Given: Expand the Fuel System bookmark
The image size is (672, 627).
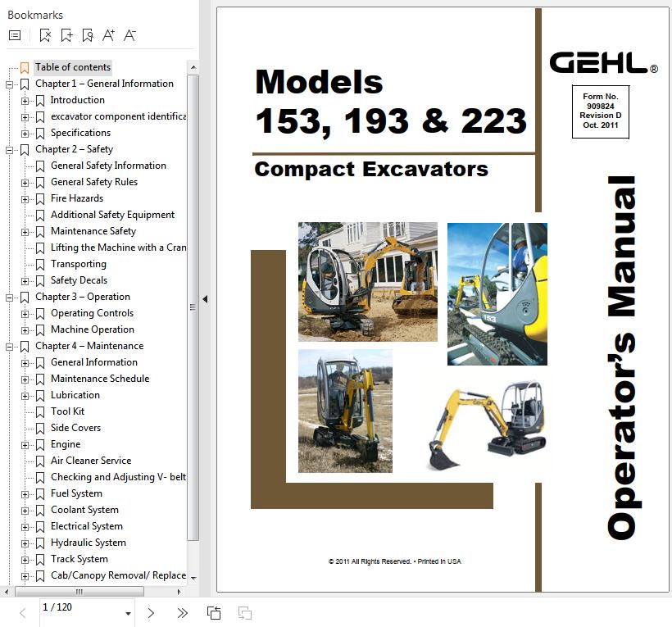Looking at the screenshot, I should (x=25, y=493).
